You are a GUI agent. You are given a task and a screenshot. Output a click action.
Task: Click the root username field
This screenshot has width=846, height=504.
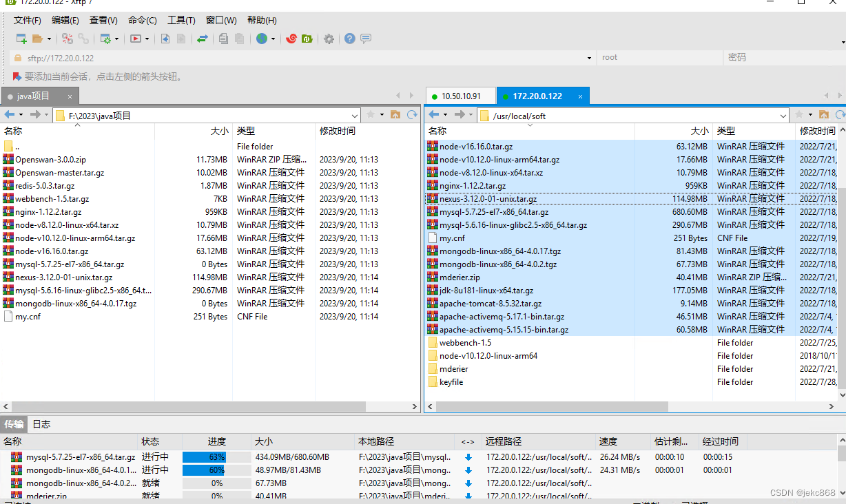[x=659, y=58]
